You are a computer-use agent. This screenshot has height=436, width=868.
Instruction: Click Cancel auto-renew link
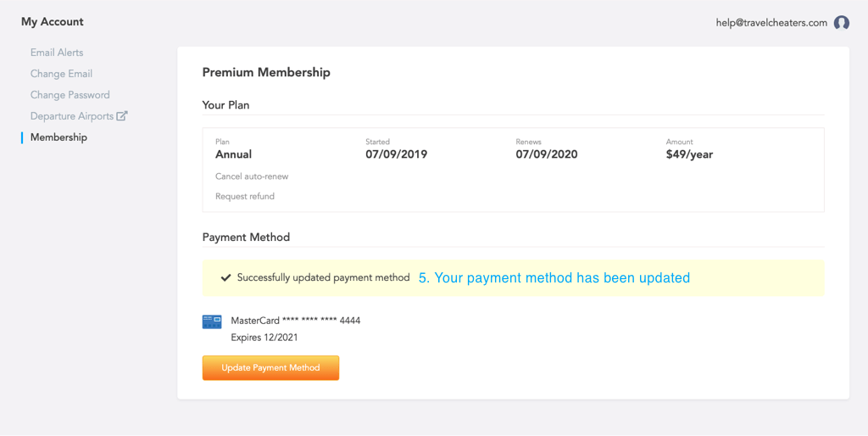click(x=252, y=176)
